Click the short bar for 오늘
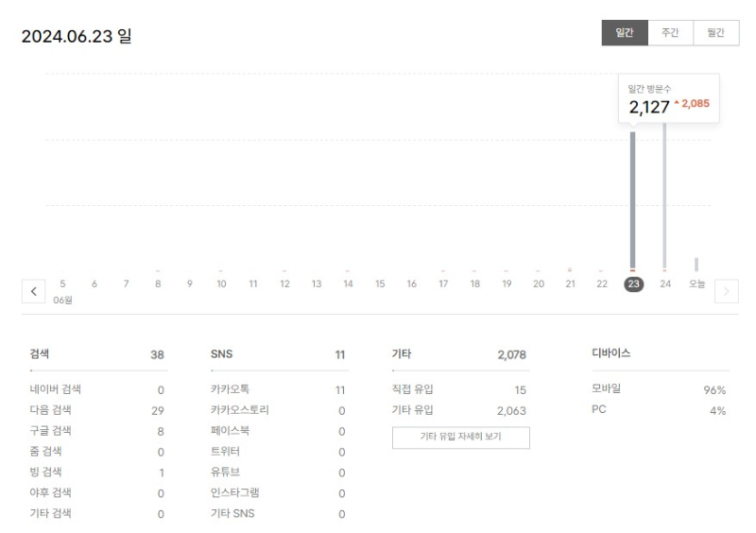The height and width of the screenshot is (533, 756). 696,265
